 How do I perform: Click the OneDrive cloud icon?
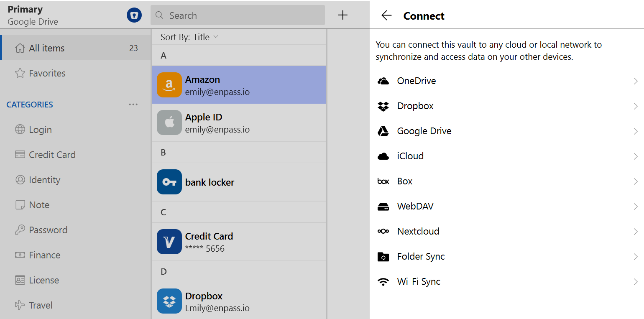coord(383,81)
